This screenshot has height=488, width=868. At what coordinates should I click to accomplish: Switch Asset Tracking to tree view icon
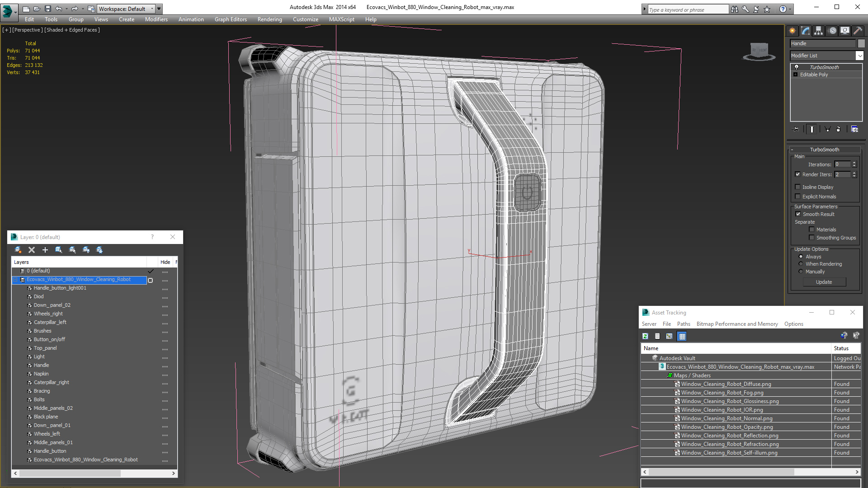coord(670,336)
